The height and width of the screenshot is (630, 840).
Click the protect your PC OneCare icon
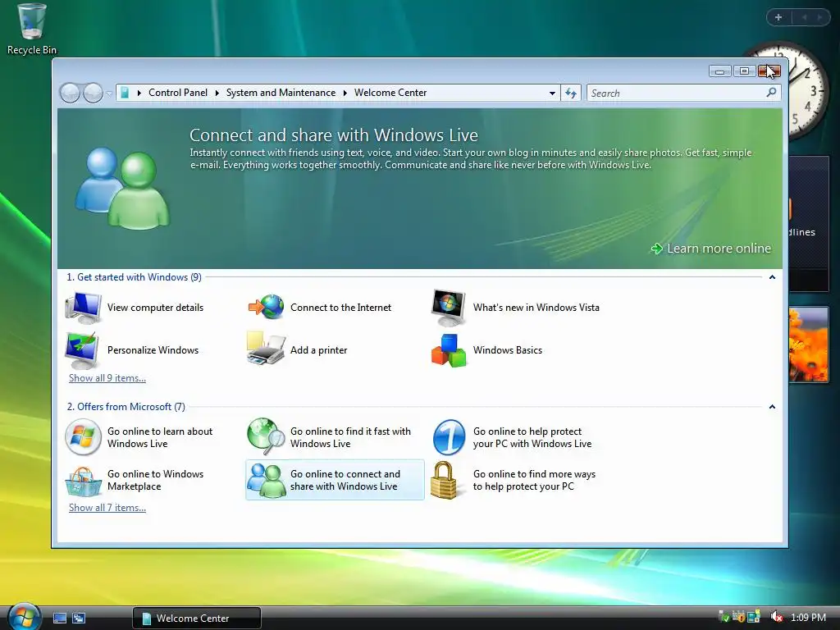(449, 437)
